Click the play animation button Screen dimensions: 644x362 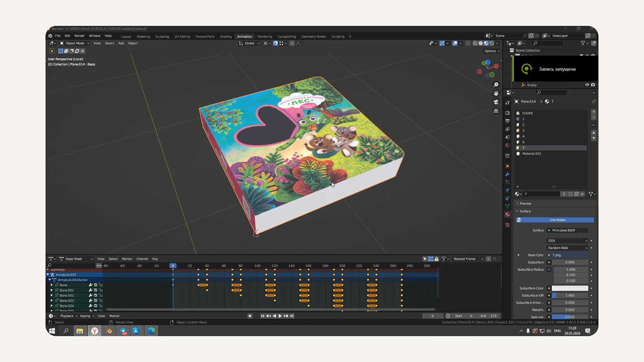pyautogui.click(x=280, y=316)
